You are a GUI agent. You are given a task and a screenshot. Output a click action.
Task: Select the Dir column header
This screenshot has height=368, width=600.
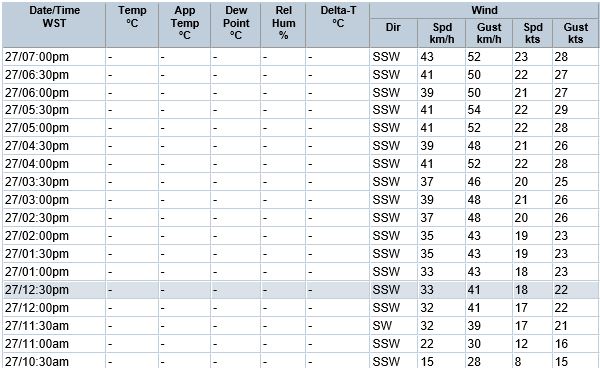(393, 33)
